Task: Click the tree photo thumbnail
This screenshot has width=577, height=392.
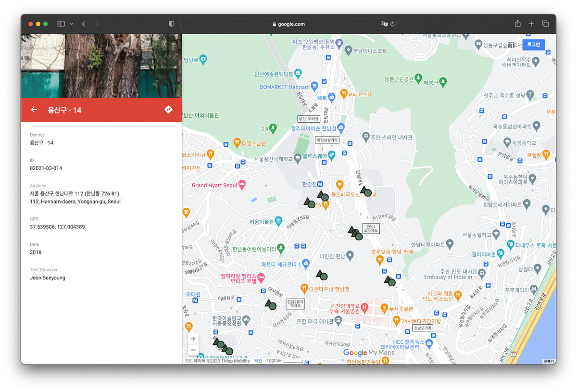Action: [101, 66]
